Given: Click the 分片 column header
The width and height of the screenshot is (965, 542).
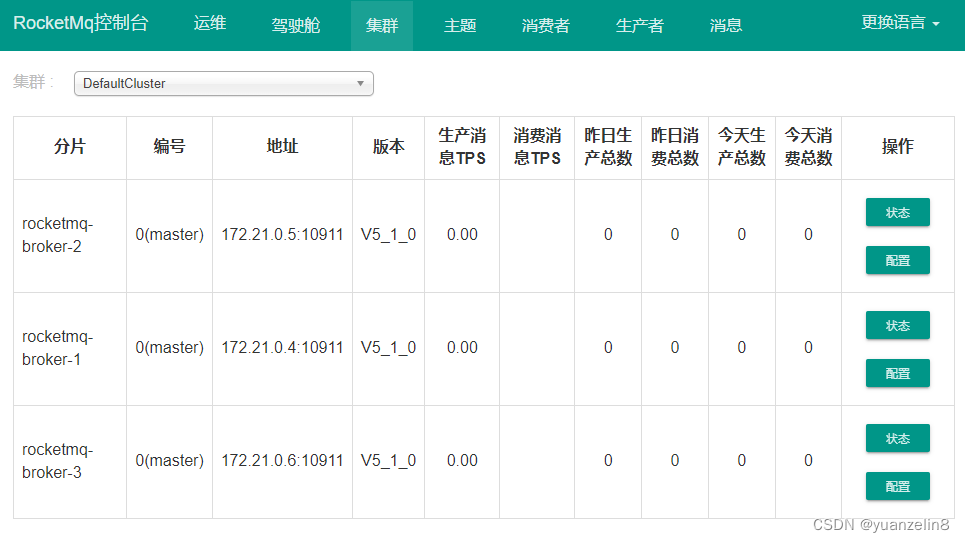Looking at the screenshot, I should click(70, 146).
